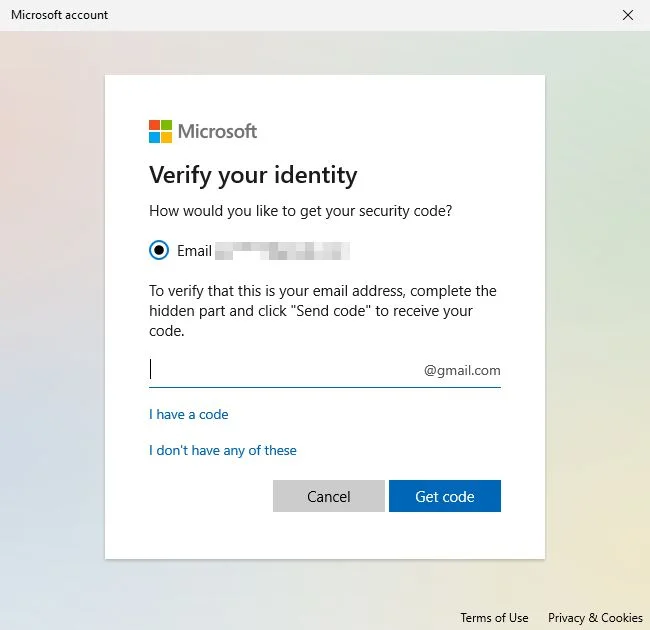
Task: Click the '@gmail.com' suffix text
Action: click(462, 370)
